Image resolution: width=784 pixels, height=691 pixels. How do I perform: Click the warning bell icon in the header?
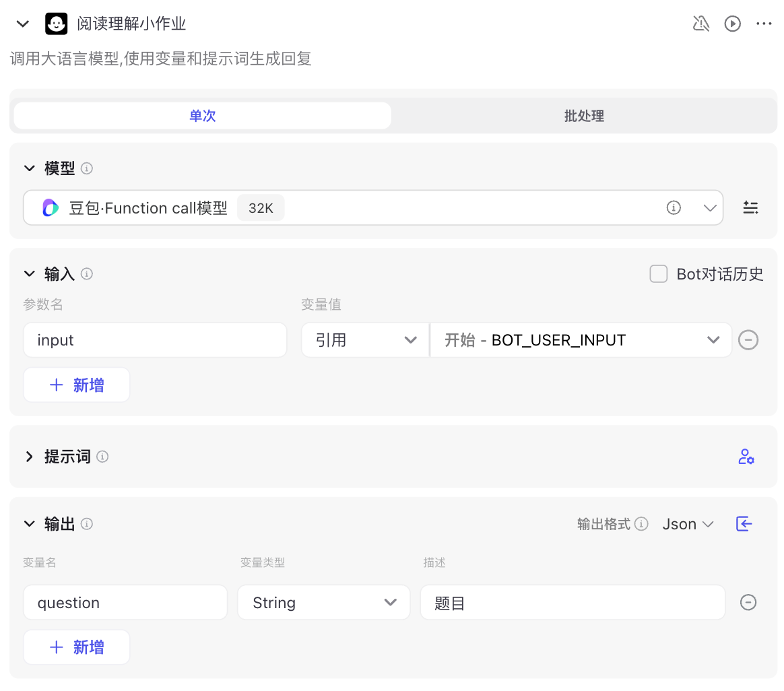click(x=701, y=24)
